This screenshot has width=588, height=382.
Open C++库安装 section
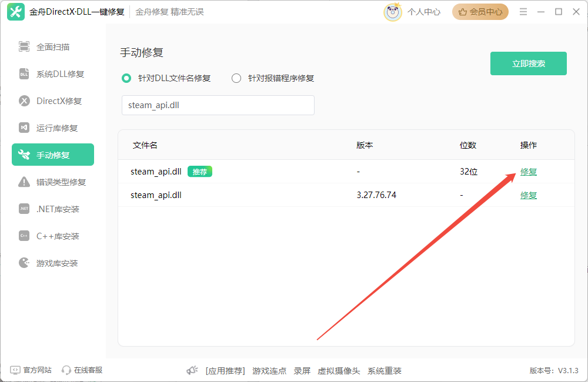pos(53,236)
